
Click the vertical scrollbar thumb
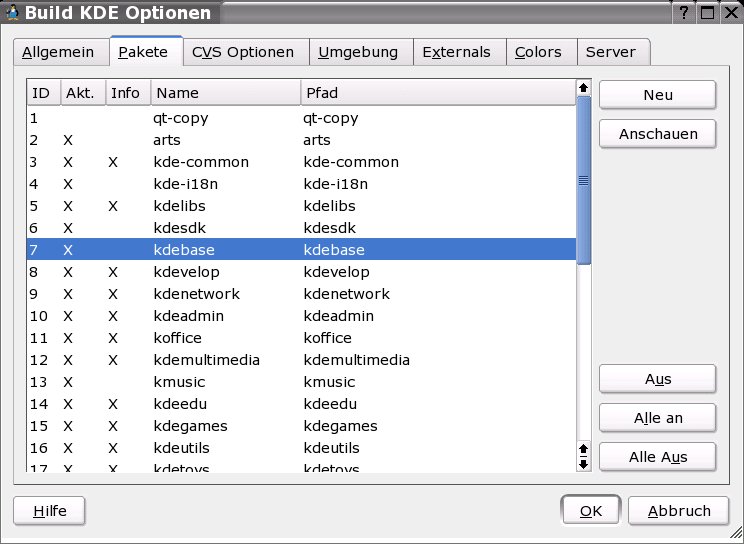click(x=584, y=180)
